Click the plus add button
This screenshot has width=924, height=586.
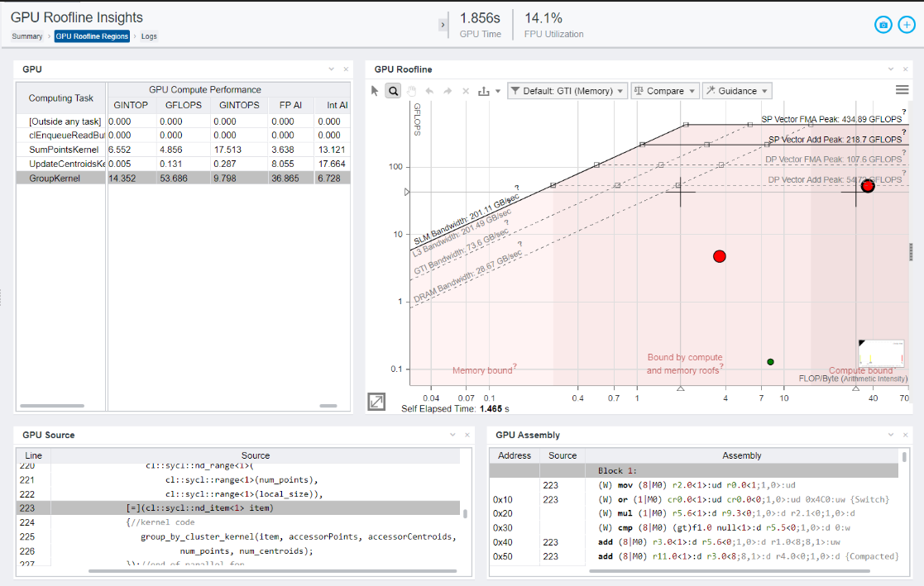[906, 25]
